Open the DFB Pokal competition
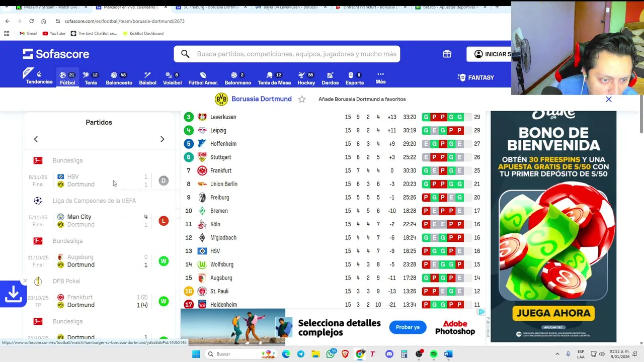 (66, 281)
